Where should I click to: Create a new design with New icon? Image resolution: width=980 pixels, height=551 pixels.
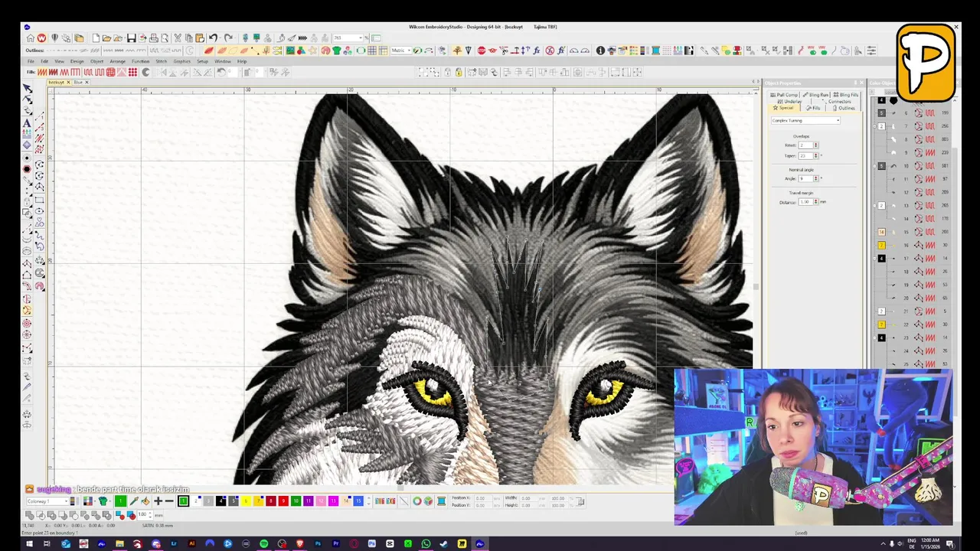[x=96, y=37]
